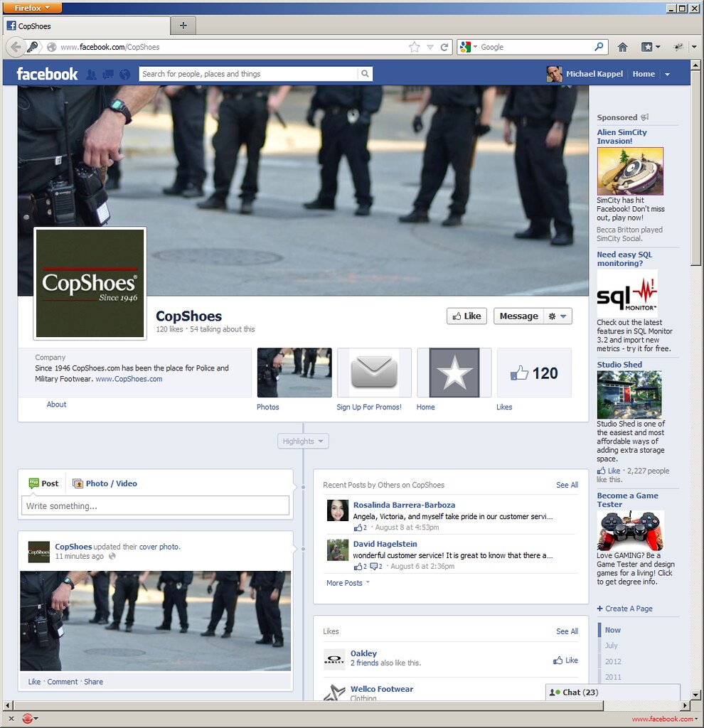This screenshot has width=704, height=728.
Task: Click the post audience globe icon
Action: (112, 556)
